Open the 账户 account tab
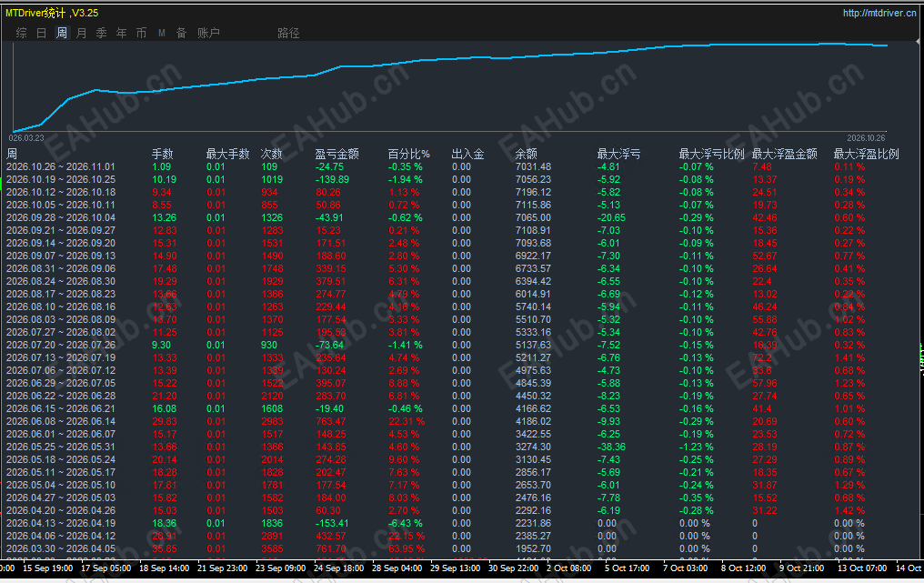Screen dimensions: 924x583 (x=208, y=33)
